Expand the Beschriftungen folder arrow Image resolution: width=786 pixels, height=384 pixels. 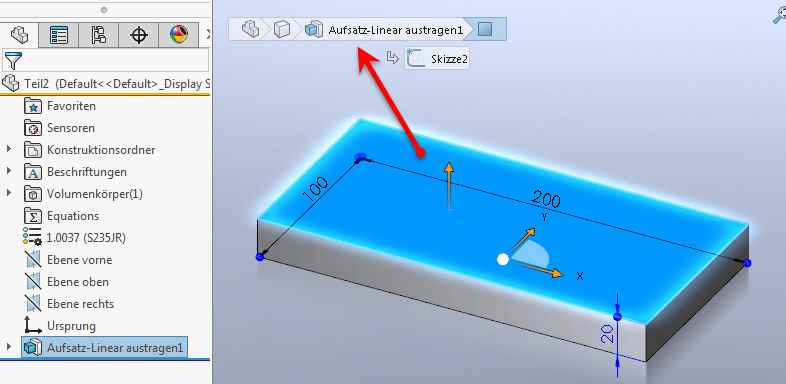pyautogui.click(x=9, y=171)
